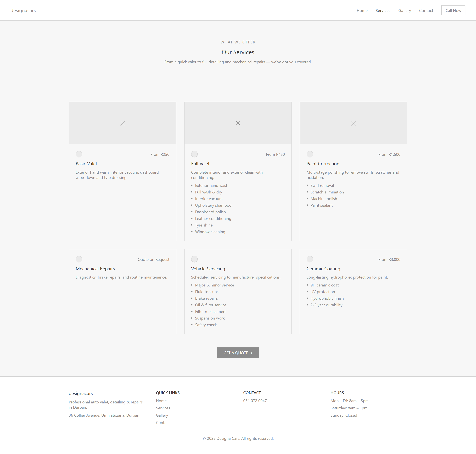Click the Scratch elimination list item
476x454 pixels.
(x=327, y=192)
